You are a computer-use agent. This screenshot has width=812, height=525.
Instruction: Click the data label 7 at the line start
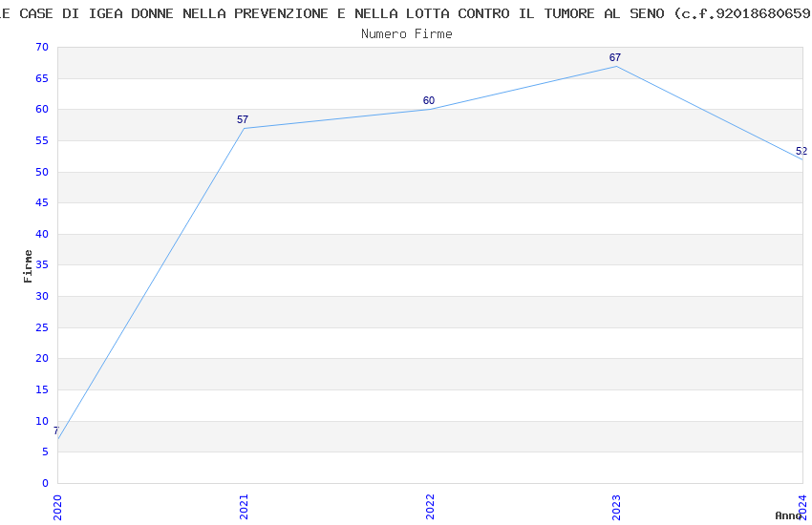pos(55,430)
